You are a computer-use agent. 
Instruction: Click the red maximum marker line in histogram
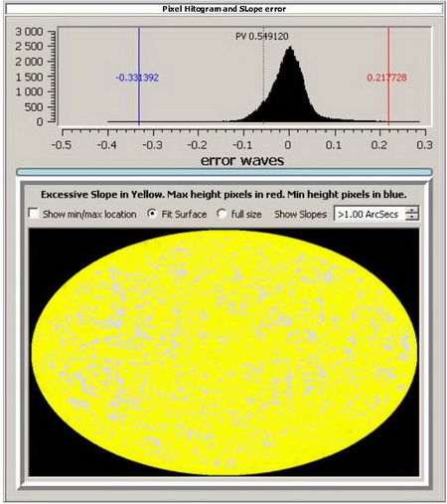pyautogui.click(x=388, y=77)
